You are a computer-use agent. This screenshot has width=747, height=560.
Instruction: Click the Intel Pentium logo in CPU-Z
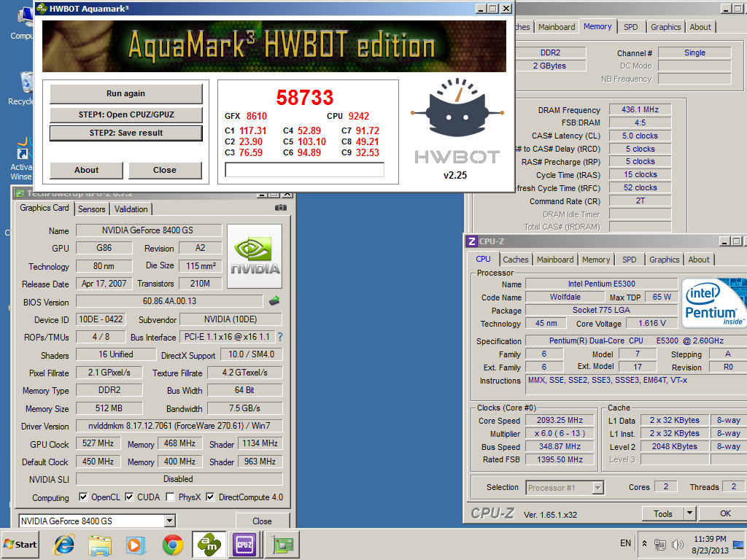coord(713,303)
